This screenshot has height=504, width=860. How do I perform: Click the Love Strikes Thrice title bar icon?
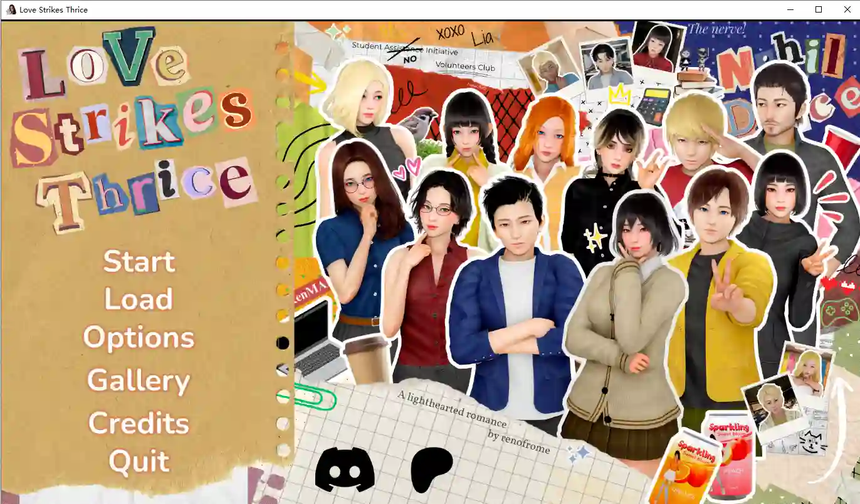coord(13,9)
